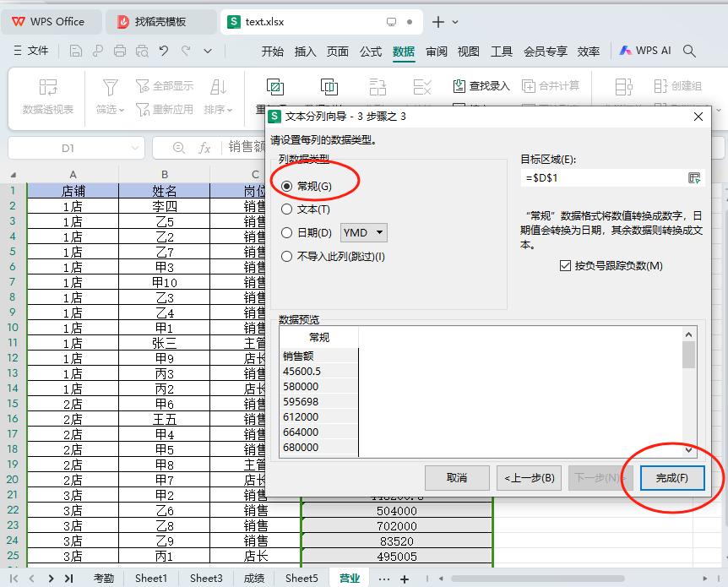Click the horizontal sheet scrollbar
The width and height of the screenshot is (728, 587).
click(538, 579)
